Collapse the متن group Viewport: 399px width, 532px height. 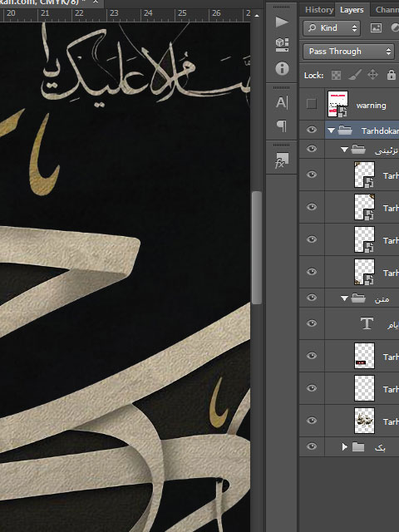click(344, 298)
